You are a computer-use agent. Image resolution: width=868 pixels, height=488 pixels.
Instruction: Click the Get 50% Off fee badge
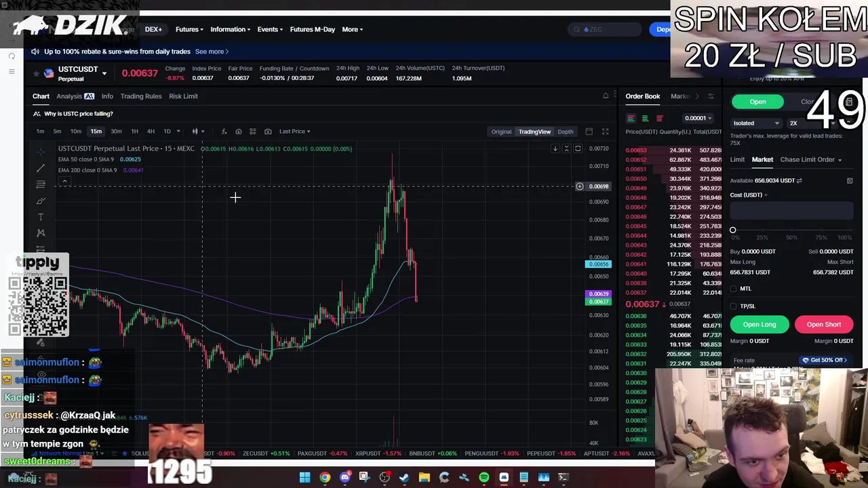825,360
